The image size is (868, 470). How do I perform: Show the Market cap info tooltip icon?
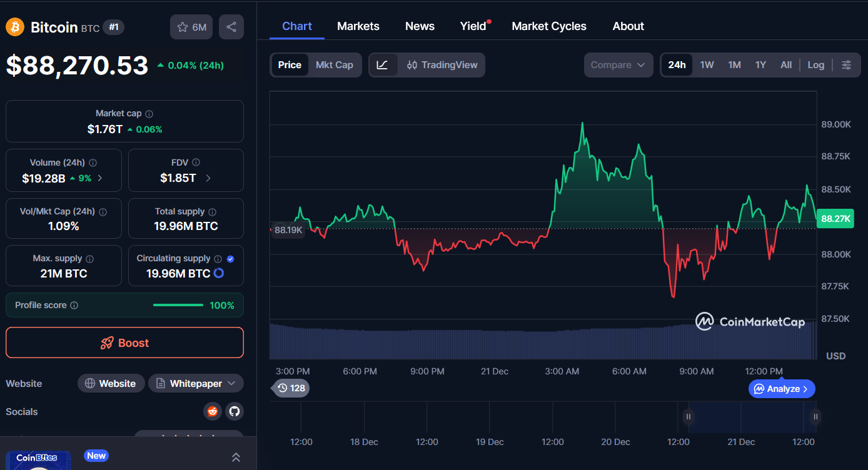point(149,114)
